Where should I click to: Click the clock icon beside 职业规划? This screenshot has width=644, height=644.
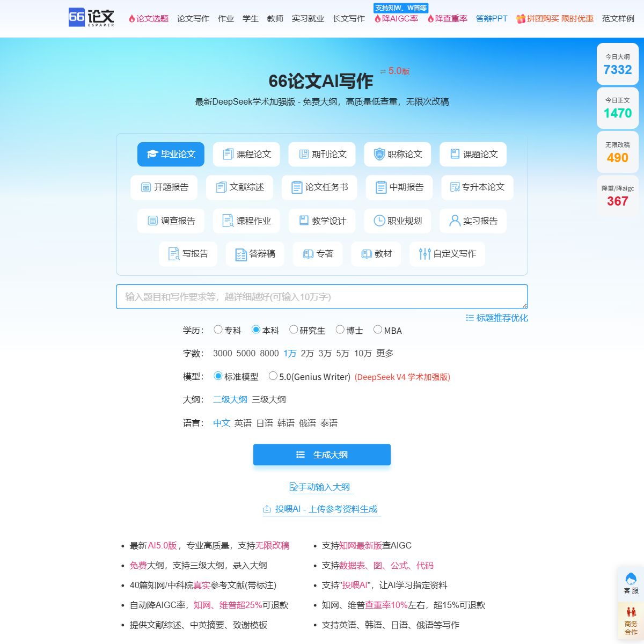[x=379, y=221]
